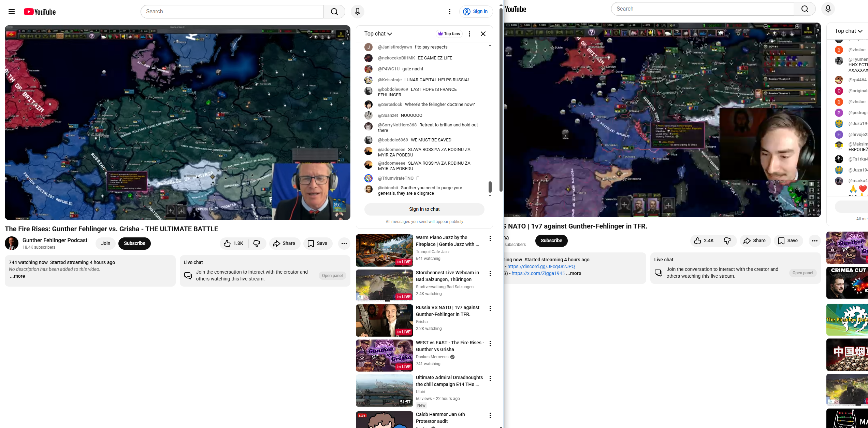Screen dimensions: 868x428
Task: Expand Top chat dropdown in right window
Action: point(849,31)
